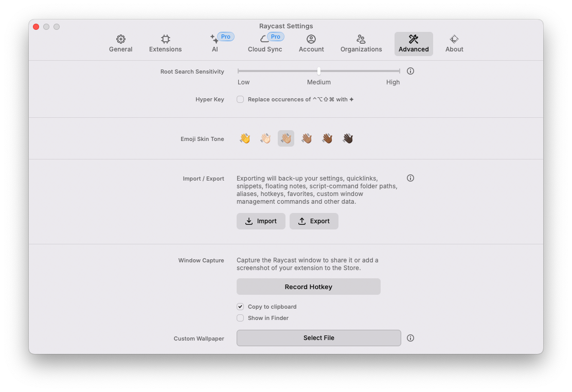Click the Medium sensitivity label
Viewport: 572px width, 392px height.
(319, 82)
